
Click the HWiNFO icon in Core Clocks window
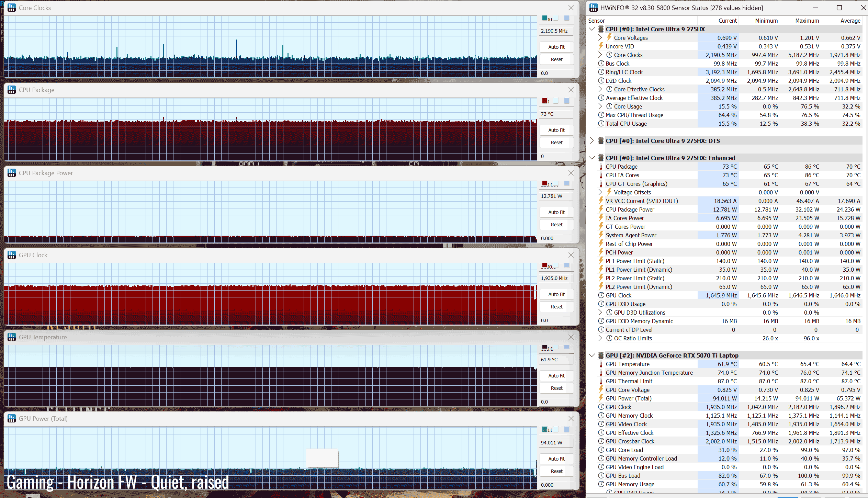tap(12, 8)
